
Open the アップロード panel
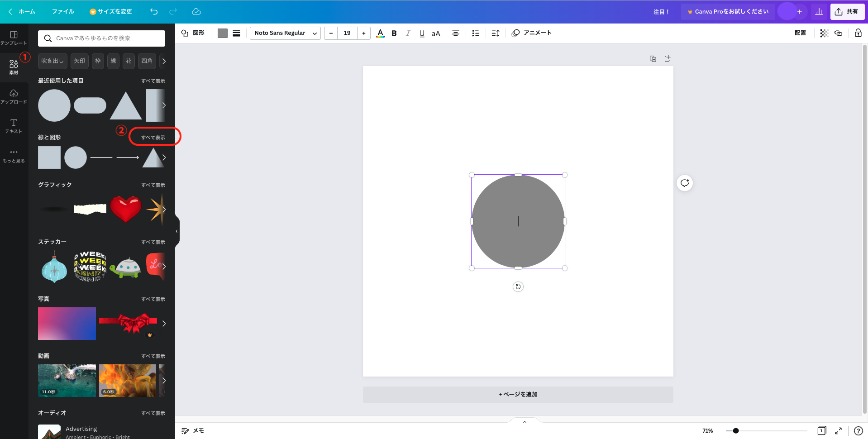point(14,95)
